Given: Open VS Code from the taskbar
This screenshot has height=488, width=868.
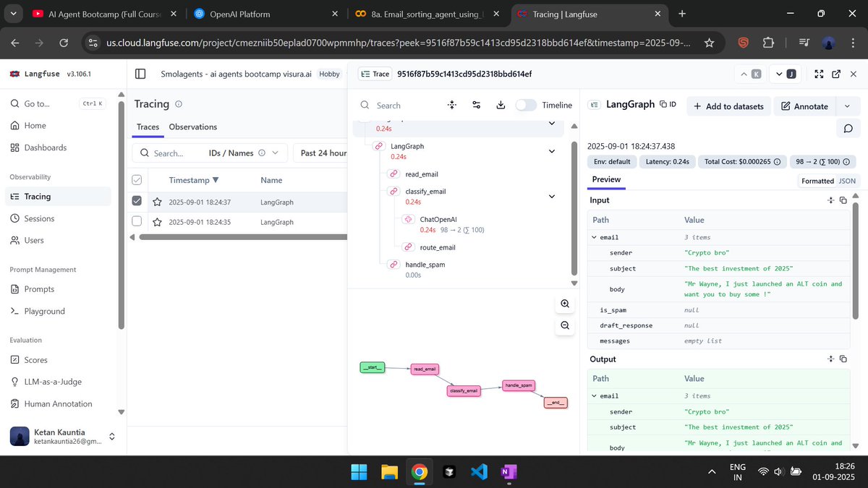Looking at the screenshot, I should (479, 472).
